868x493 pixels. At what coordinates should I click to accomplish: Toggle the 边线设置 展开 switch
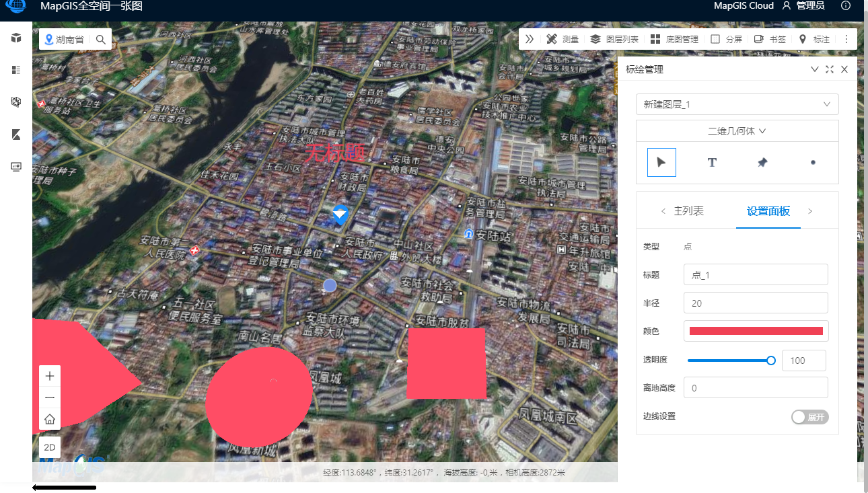(x=810, y=417)
